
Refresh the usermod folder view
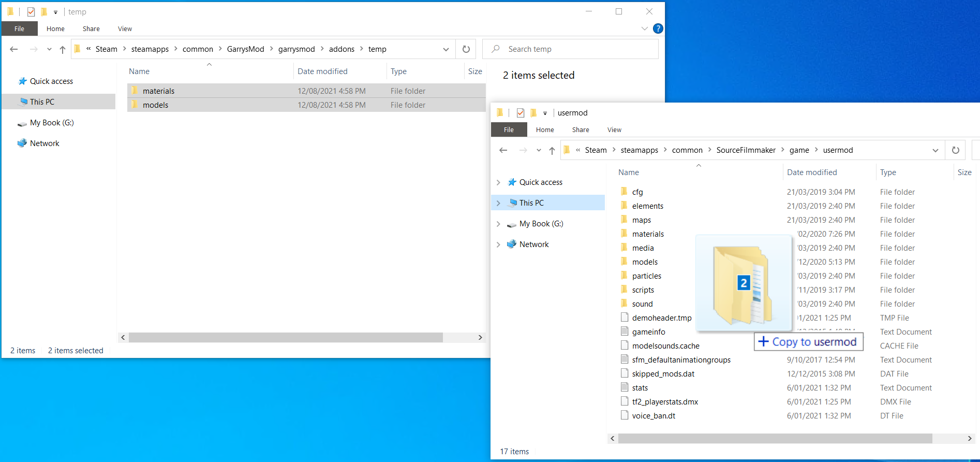click(x=955, y=150)
